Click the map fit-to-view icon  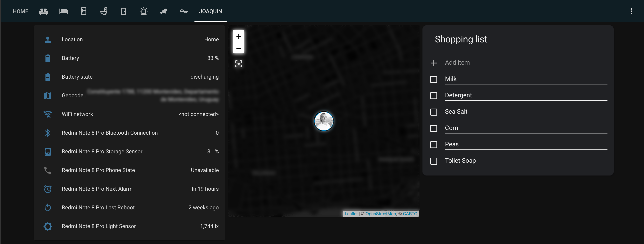pos(238,64)
